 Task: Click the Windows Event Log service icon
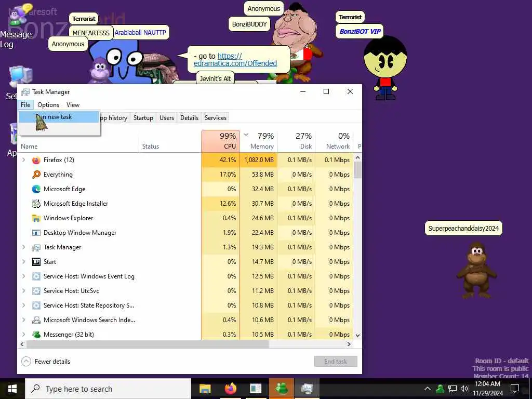tap(36, 276)
